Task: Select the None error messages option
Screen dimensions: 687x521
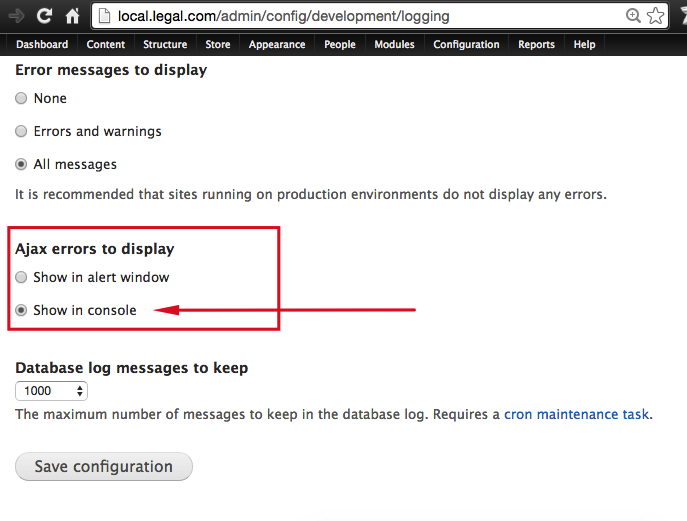Action: 21,98
